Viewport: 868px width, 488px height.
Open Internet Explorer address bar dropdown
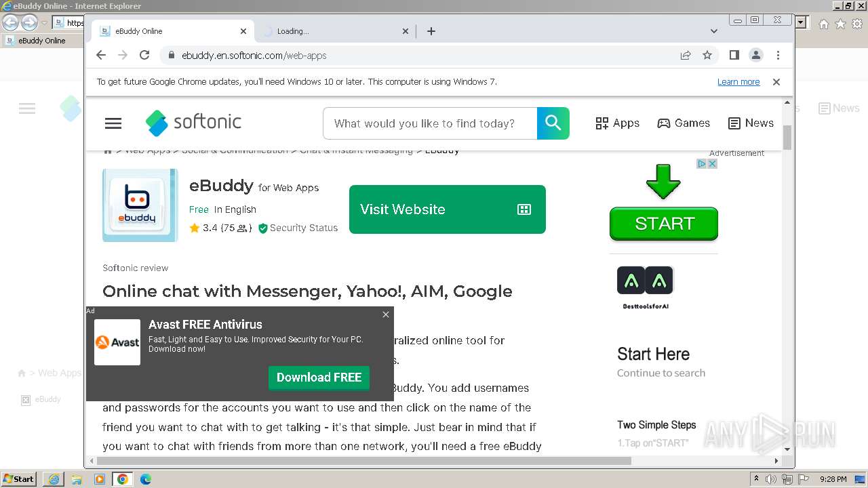coord(801,23)
